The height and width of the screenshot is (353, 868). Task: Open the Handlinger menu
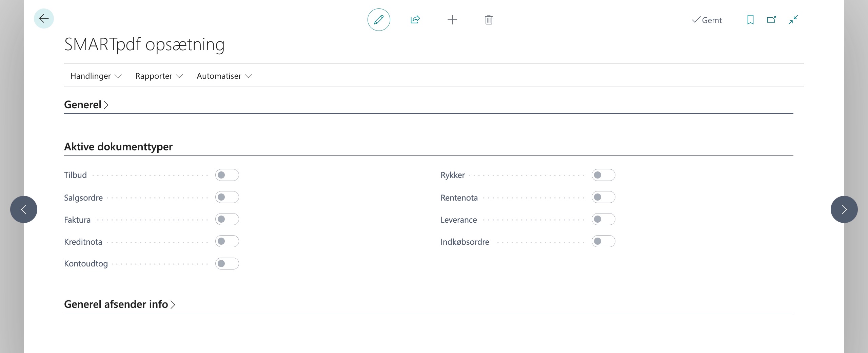pos(96,76)
